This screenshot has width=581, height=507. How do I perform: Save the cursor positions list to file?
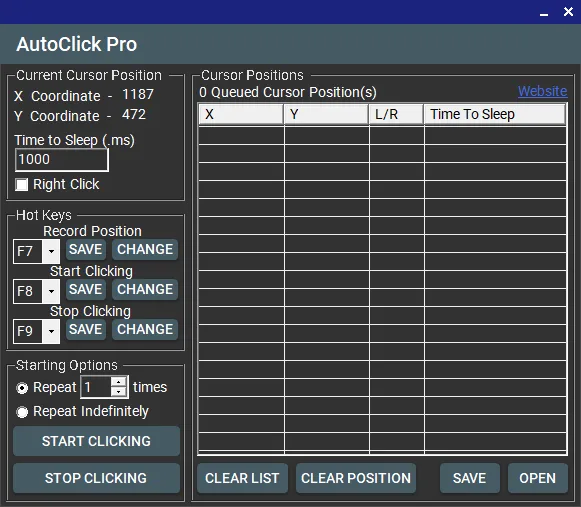click(x=469, y=478)
